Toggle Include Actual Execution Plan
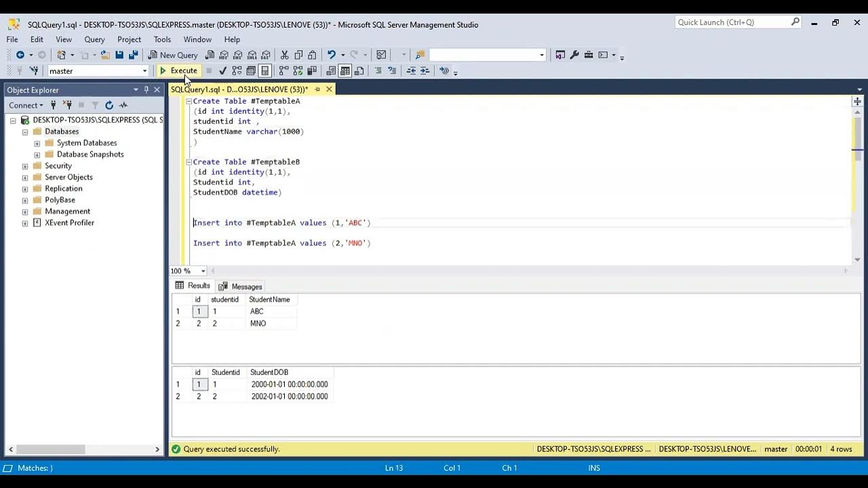The image size is (868, 488). click(x=284, y=70)
